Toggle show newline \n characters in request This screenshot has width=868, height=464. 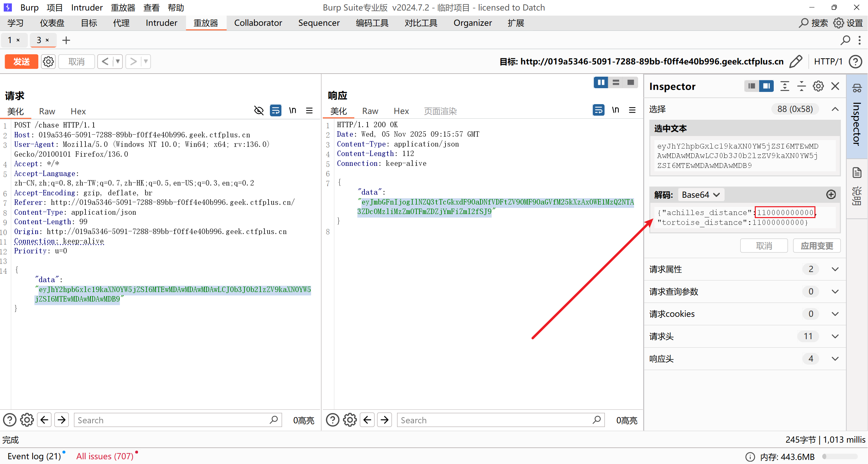coord(292,111)
